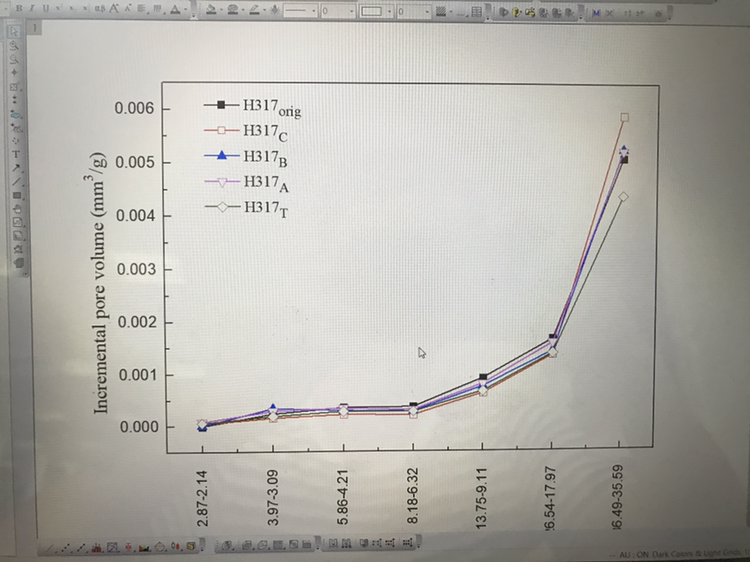Click the blue M toolbar icon
750x562 pixels.
click(x=596, y=13)
